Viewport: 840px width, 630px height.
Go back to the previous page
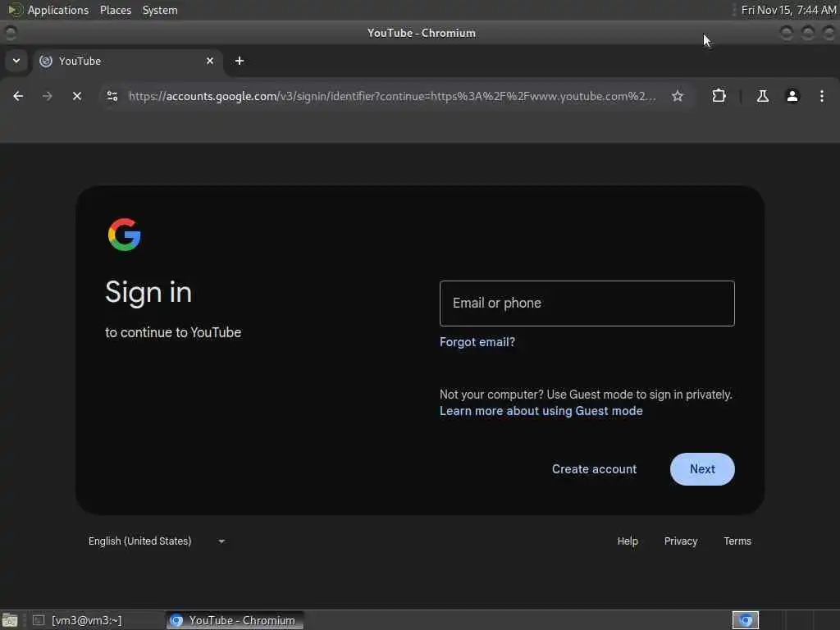18,96
